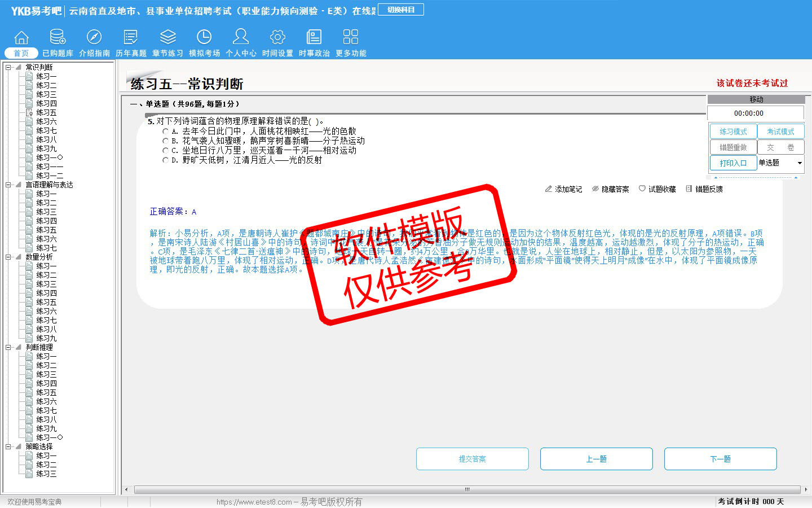812x508 pixels.
Task: Open 练习三 under 言语理解与表达
Action: [46, 212]
